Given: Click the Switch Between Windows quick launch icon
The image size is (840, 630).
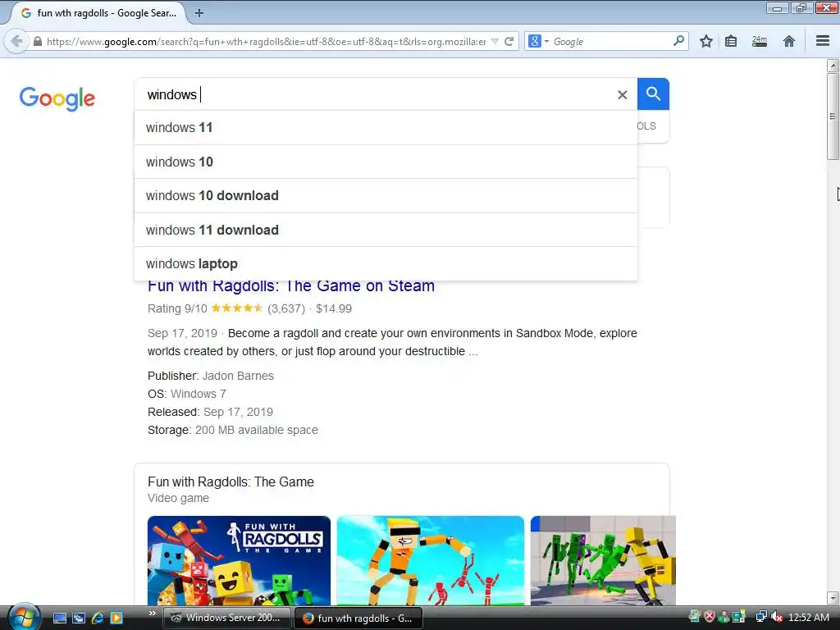Looking at the screenshot, I should point(79,618).
